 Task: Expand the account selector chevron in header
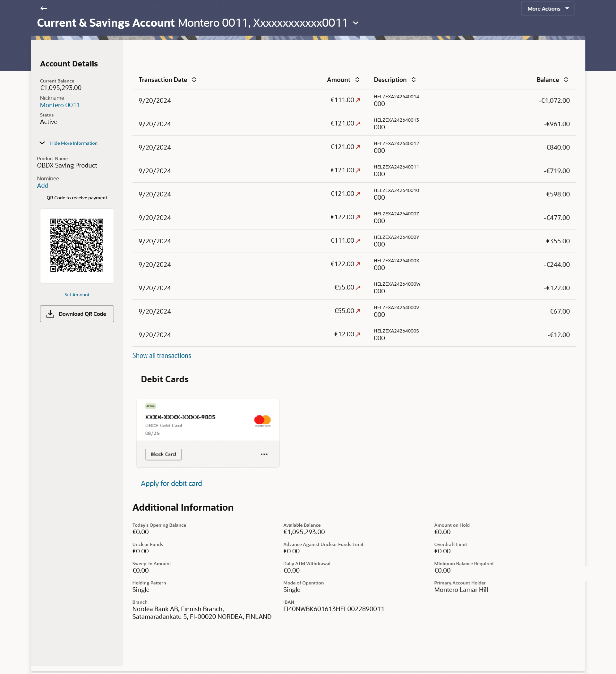355,23
